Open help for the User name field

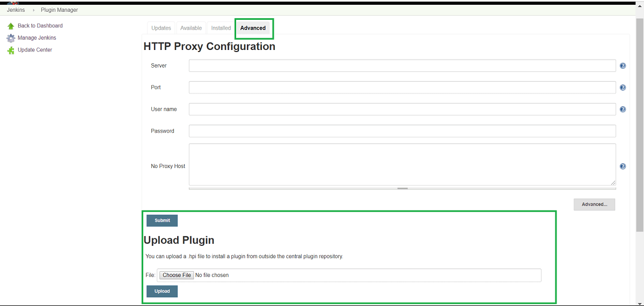pos(623,109)
